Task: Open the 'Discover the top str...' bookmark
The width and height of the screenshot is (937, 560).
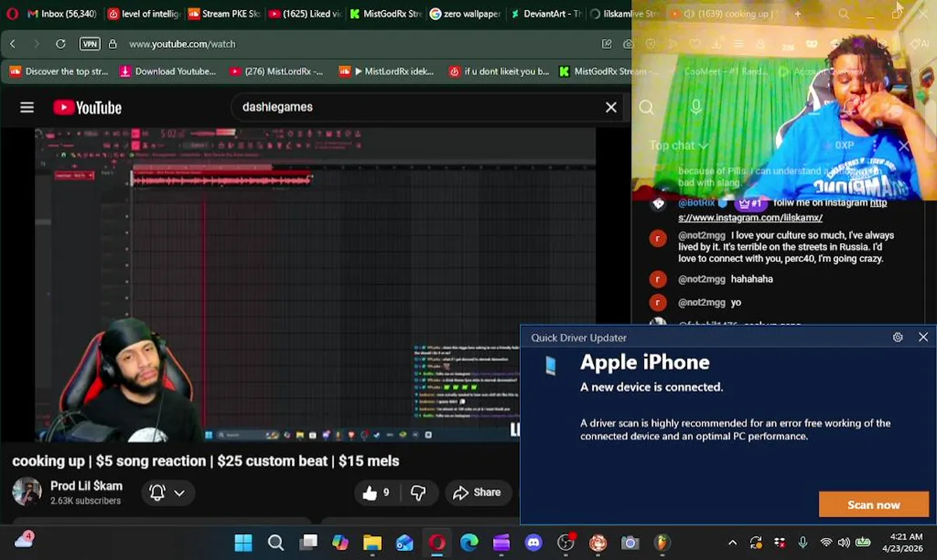Action: click(58, 72)
